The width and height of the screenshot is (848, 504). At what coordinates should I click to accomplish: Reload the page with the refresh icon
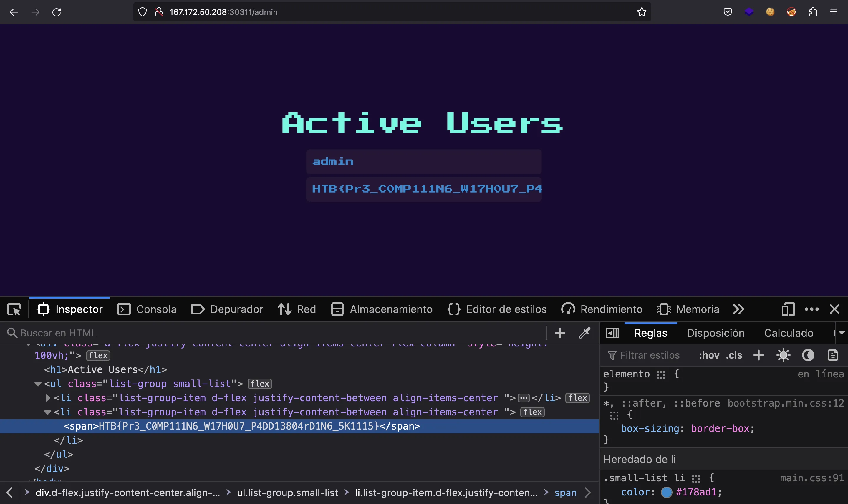click(56, 12)
